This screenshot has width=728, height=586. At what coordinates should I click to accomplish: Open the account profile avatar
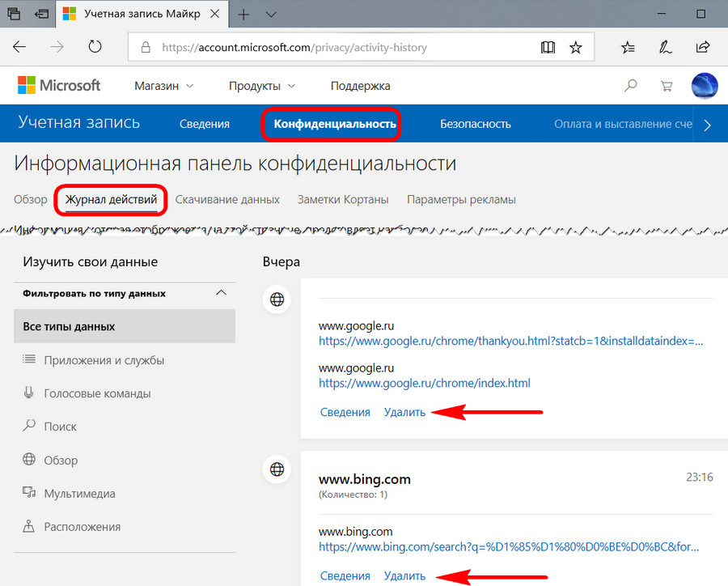coord(705,86)
